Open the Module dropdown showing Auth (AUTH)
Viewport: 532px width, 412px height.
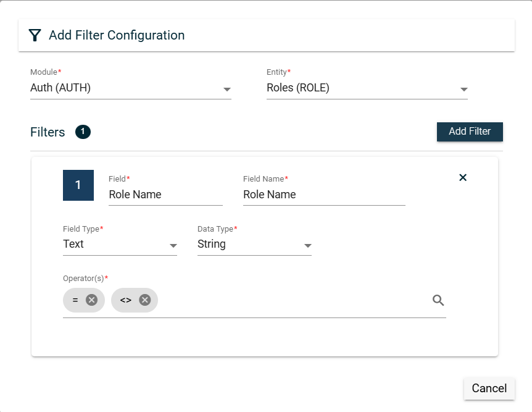click(130, 88)
